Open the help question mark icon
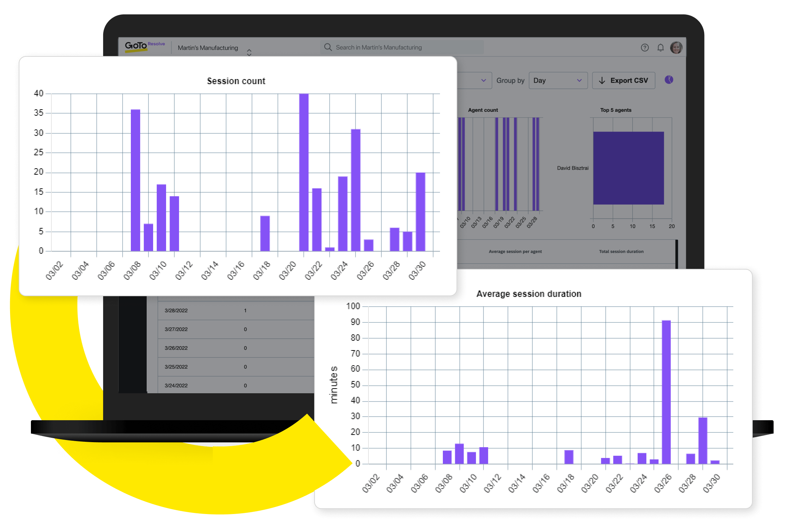 coord(645,47)
